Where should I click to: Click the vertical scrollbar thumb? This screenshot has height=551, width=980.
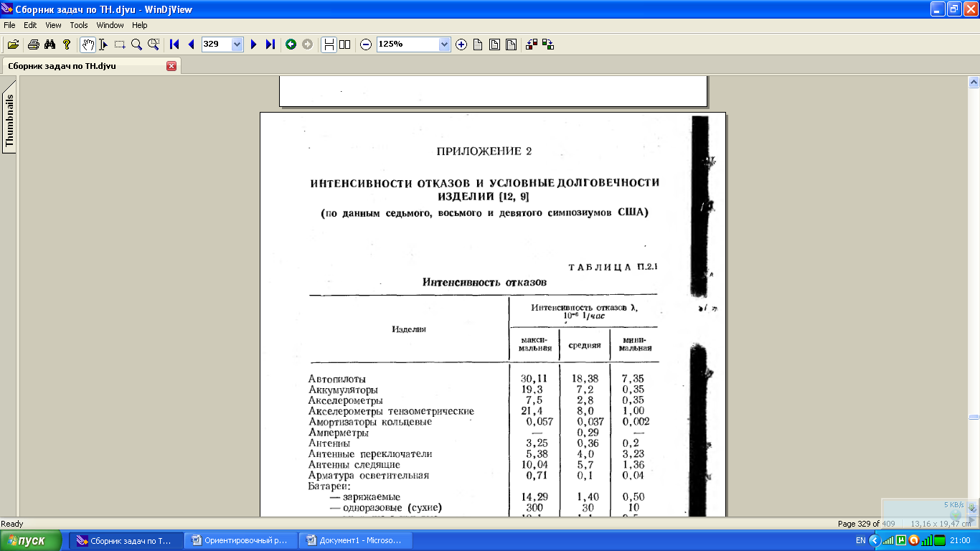(x=974, y=417)
